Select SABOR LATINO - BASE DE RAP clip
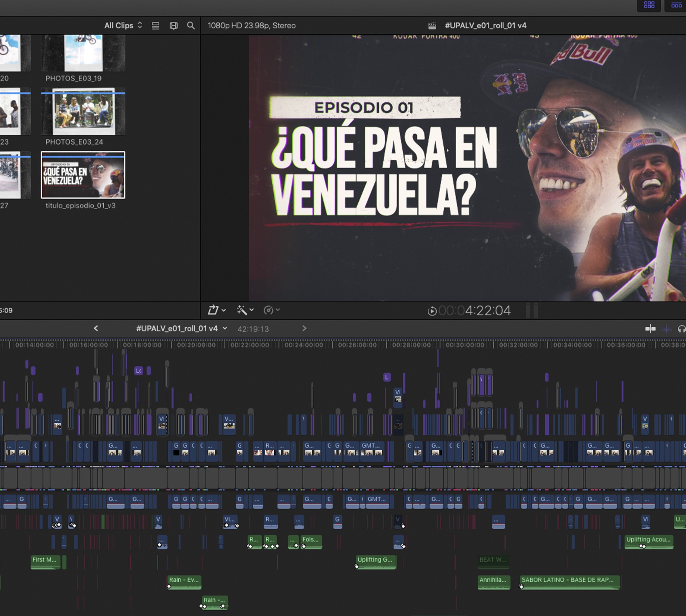Image resolution: width=686 pixels, height=616 pixels. (x=570, y=582)
